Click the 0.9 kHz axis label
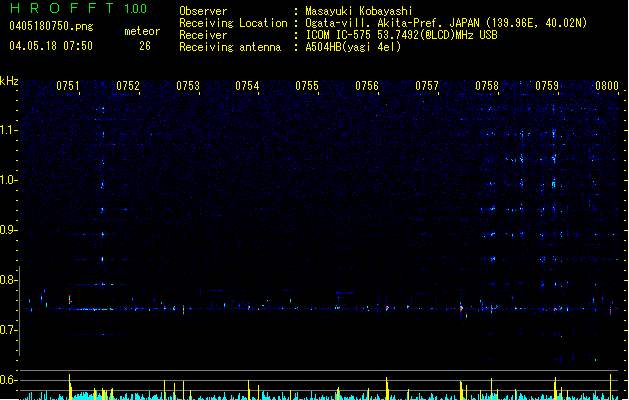This screenshot has height=400, width=629. point(8,230)
